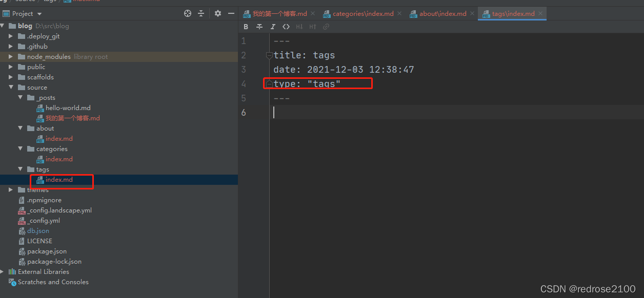Click the create link toolbar icon
The image size is (644, 298).
click(326, 27)
